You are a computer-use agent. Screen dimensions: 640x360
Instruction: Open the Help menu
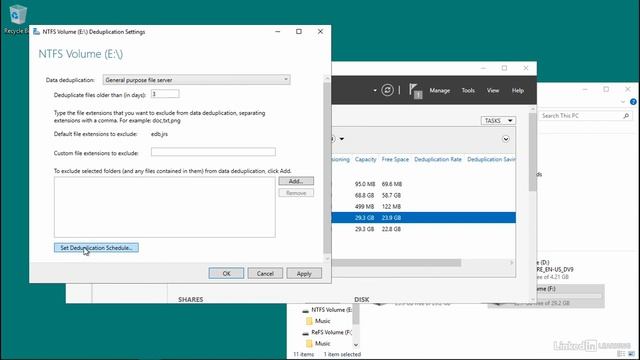point(518,91)
